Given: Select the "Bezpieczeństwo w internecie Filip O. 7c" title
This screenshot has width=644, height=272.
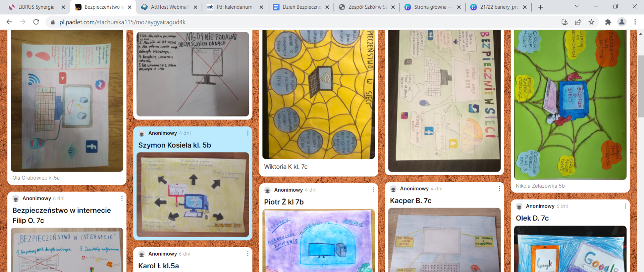Looking at the screenshot, I should coord(62,215).
